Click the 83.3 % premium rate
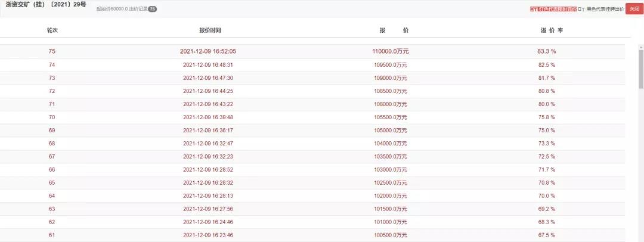The width and height of the screenshot is (644, 242). [x=547, y=51]
